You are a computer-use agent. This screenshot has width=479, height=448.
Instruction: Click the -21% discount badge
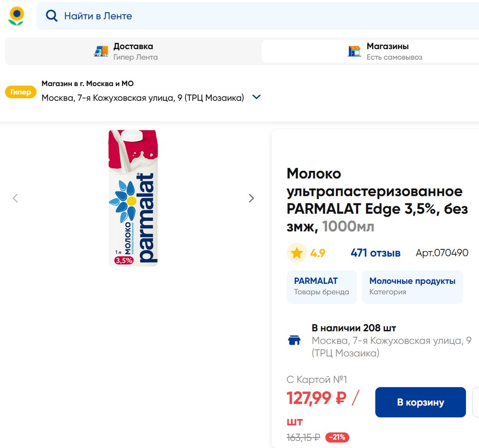tap(337, 437)
